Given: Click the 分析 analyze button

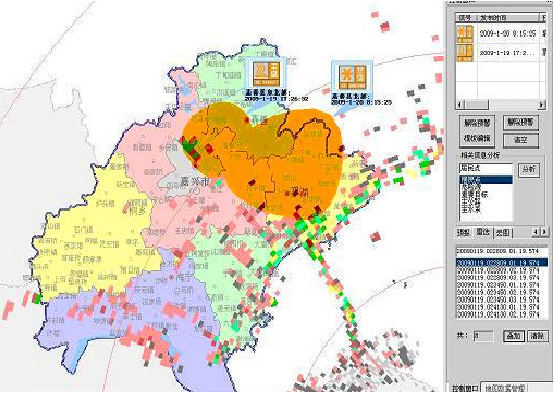Looking at the screenshot, I should coord(529,170).
